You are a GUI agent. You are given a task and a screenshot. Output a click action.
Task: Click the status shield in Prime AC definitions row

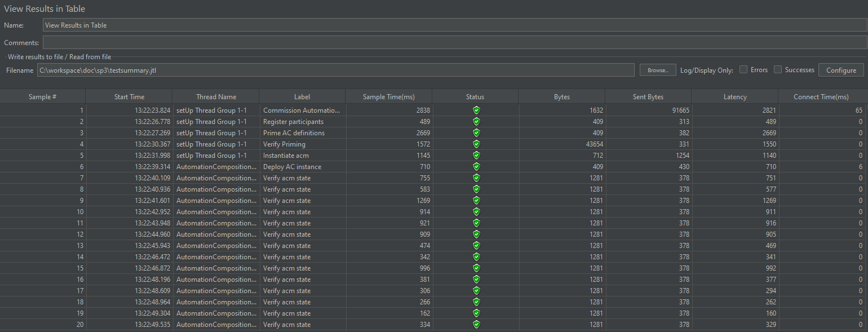pyautogui.click(x=476, y=133)
